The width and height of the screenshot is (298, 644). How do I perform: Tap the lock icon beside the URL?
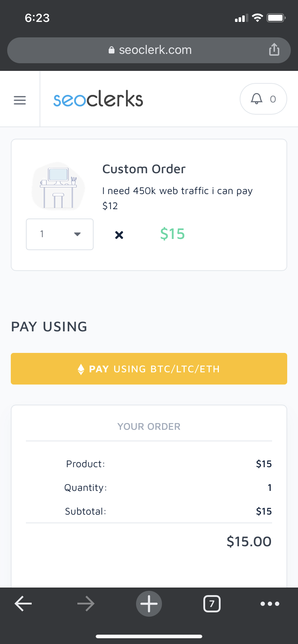[x=112, y=50]
